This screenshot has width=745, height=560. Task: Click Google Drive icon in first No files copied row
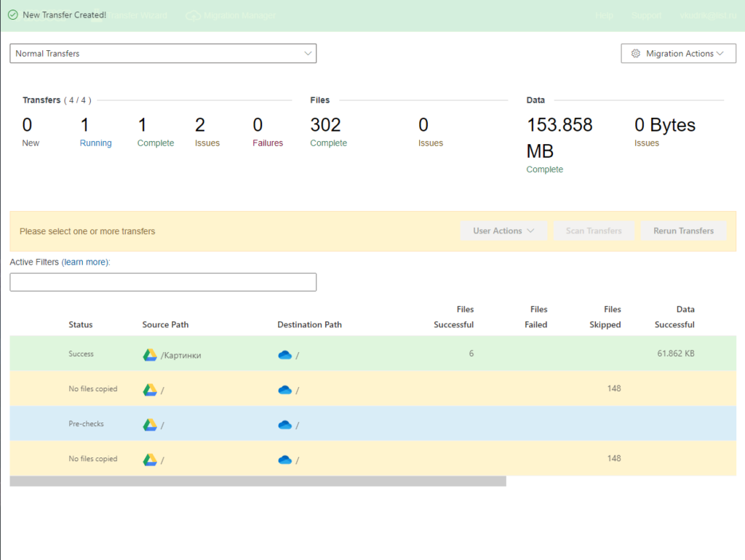[149, 390]
